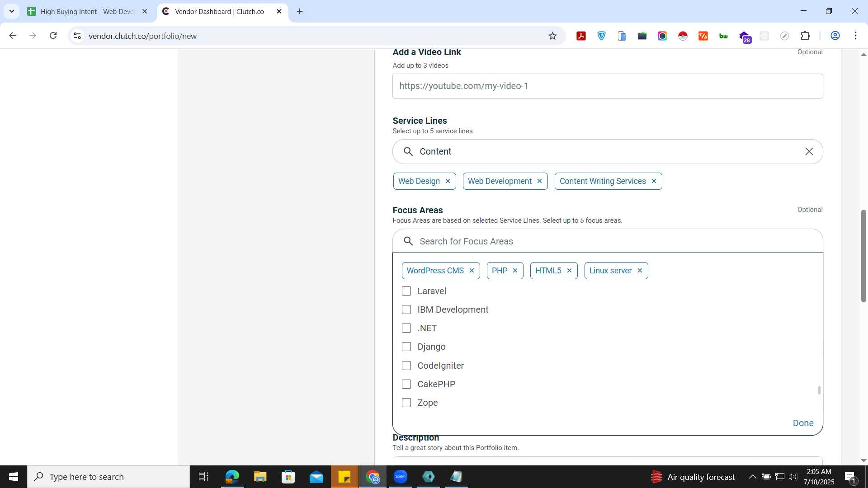868x488 pixels.
Task: Open the Windows Start menu
Action: pyautogui.click(x=14, y=477)
